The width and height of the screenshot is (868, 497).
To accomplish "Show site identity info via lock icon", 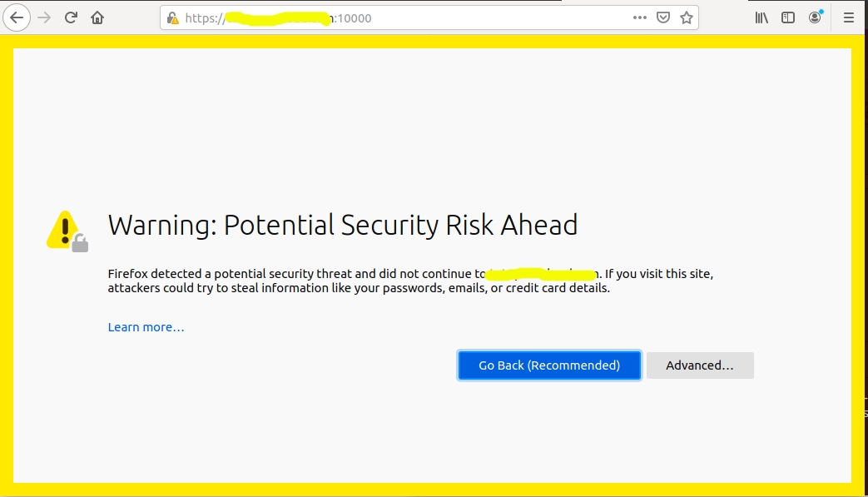I will click(173, 17).
